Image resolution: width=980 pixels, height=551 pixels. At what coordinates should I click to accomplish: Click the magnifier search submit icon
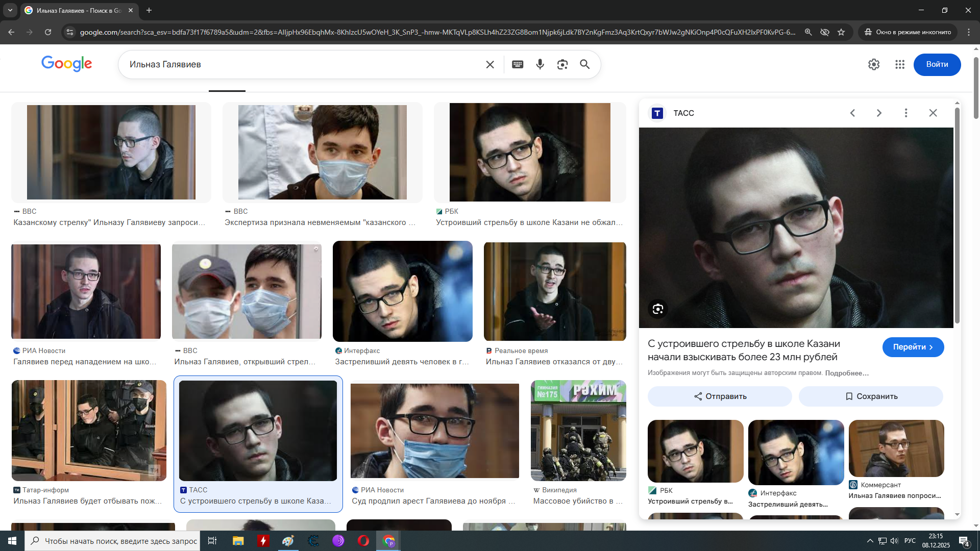(585, 64)
